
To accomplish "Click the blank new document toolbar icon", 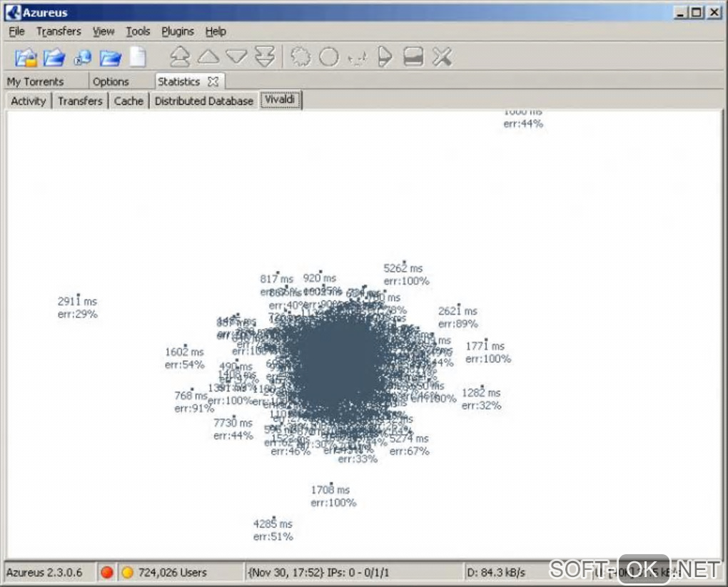I will [x=138, y=57].
